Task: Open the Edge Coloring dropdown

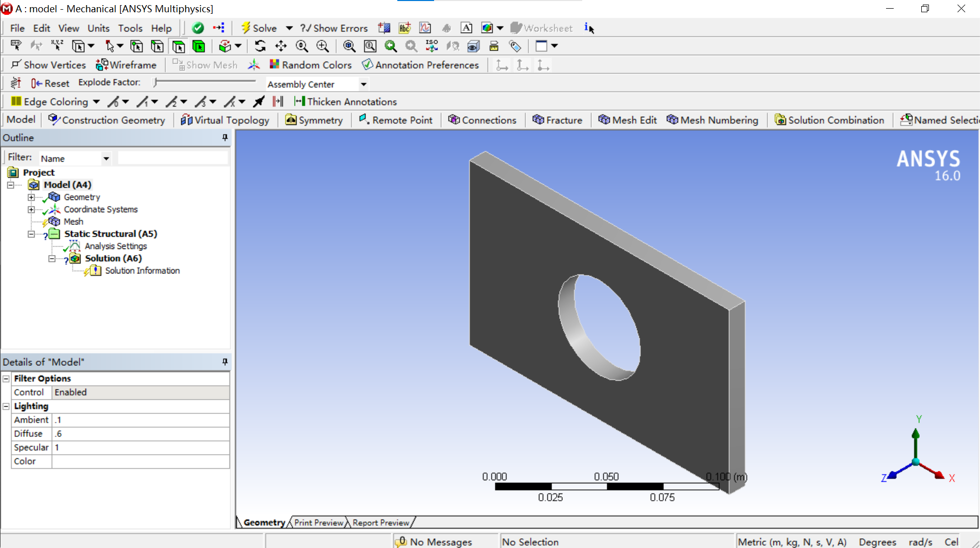Action: (x=97, y=102)
